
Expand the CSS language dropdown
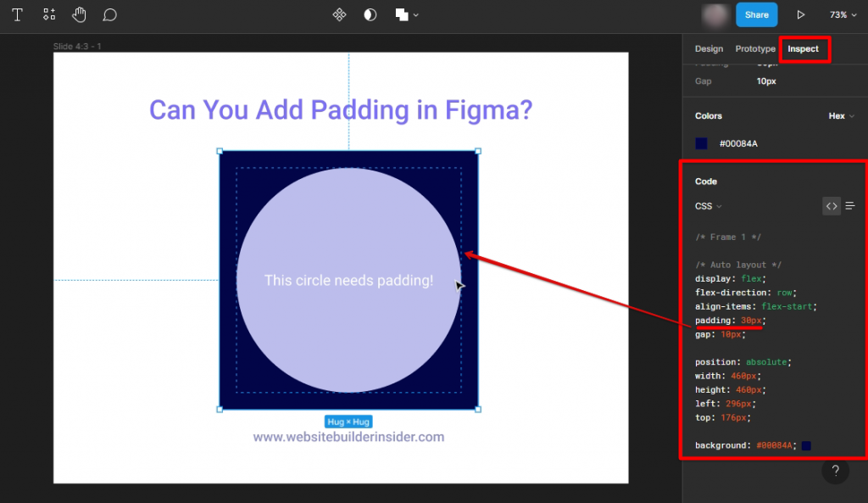708,205
